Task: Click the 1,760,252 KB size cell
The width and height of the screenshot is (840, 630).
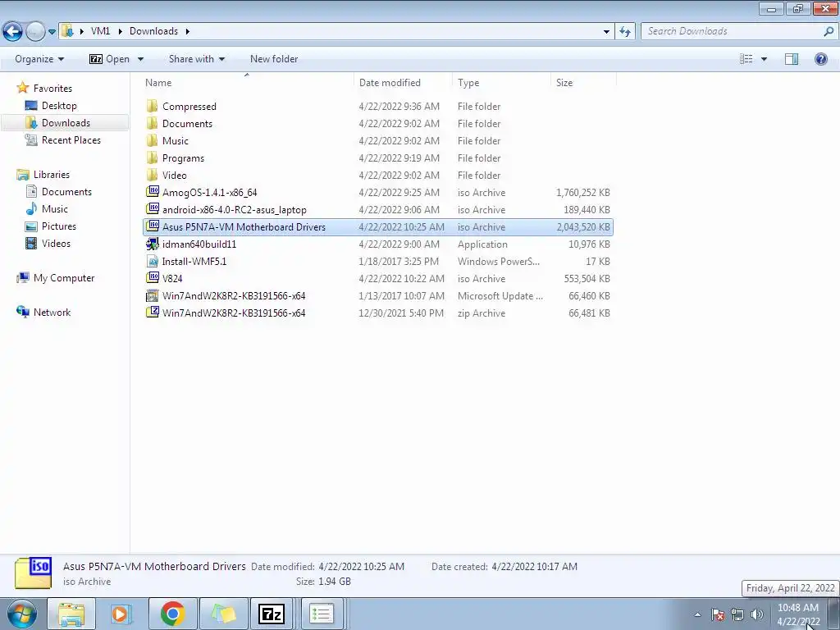Action: [583, 192]
